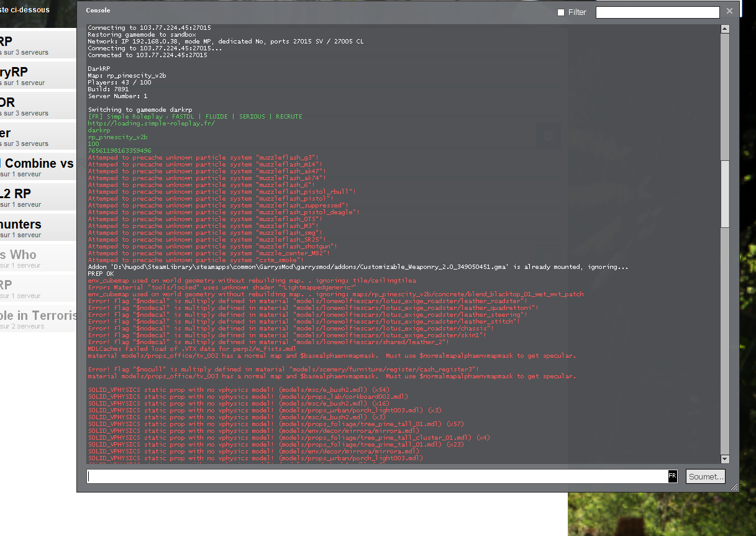
Task: Focus the console command input box
Action: click(x=378, y=476)
